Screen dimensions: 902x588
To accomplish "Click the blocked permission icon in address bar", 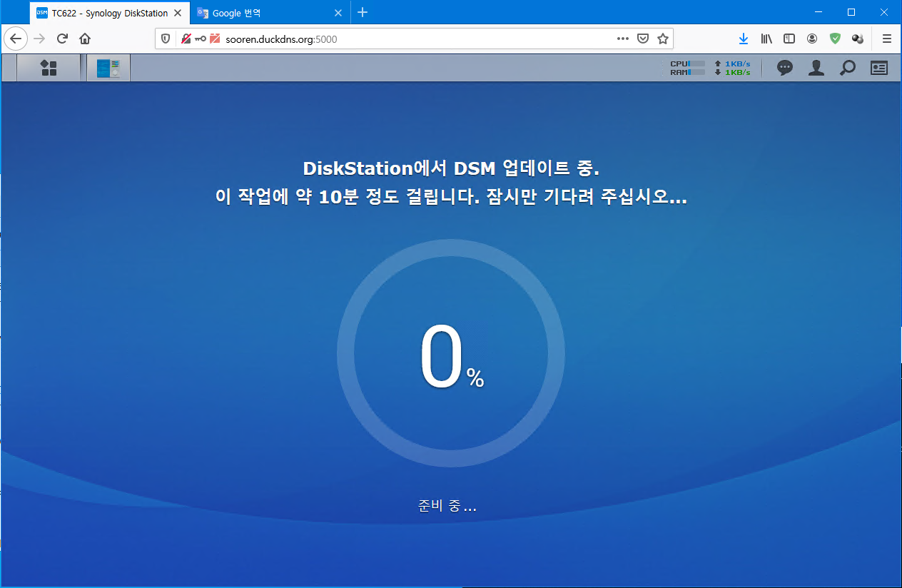I will click(215, 39).
